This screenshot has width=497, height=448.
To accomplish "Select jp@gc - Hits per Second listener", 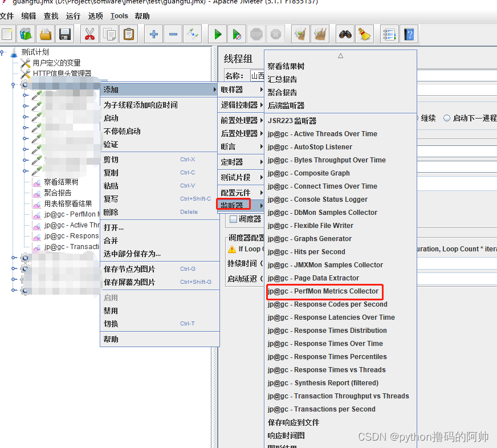I will [340, 252].
